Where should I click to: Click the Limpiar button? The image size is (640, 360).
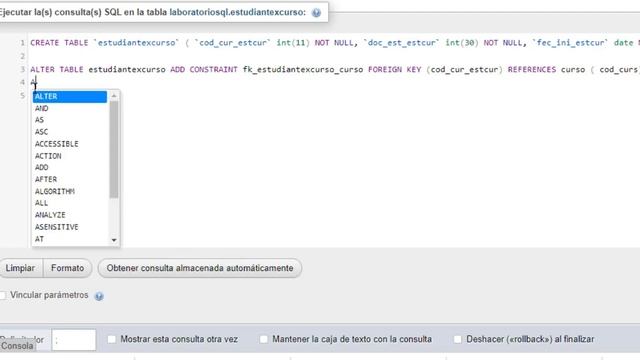click(20, 268)
